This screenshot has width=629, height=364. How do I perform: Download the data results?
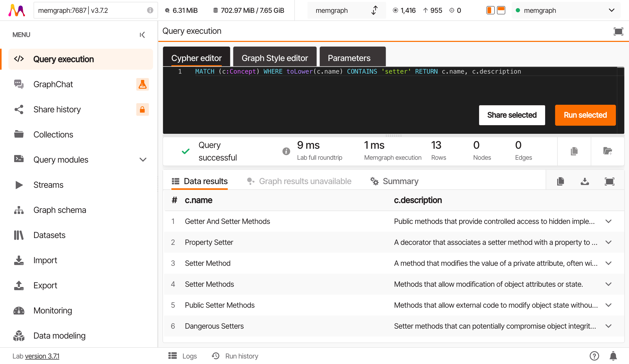tap(585, 181)
